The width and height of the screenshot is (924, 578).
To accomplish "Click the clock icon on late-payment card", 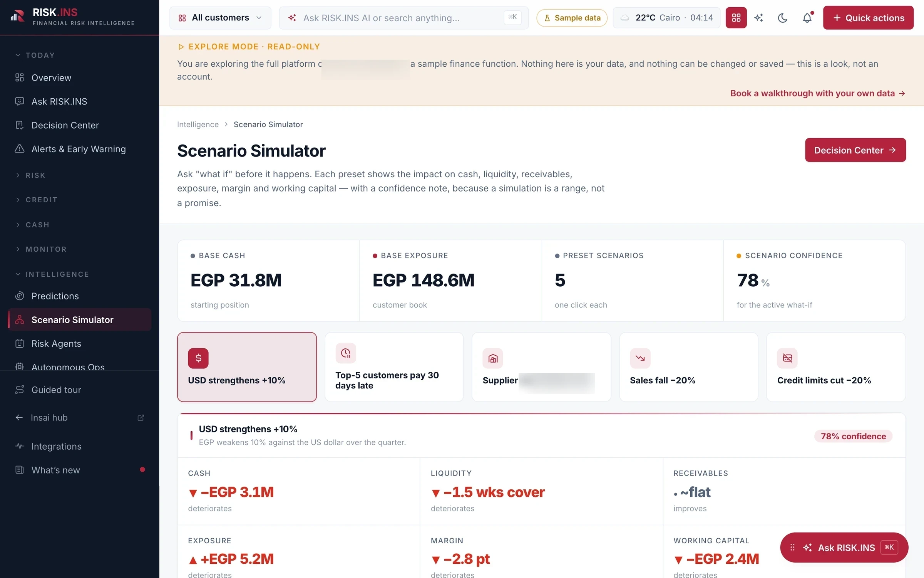I will [x=345, y=353].
